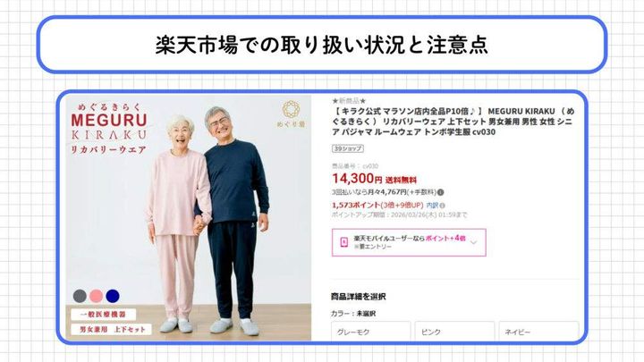Expand the Rakuten Mobile points banner chevron
The image size is (644, 362).
[x=473, y=242]
